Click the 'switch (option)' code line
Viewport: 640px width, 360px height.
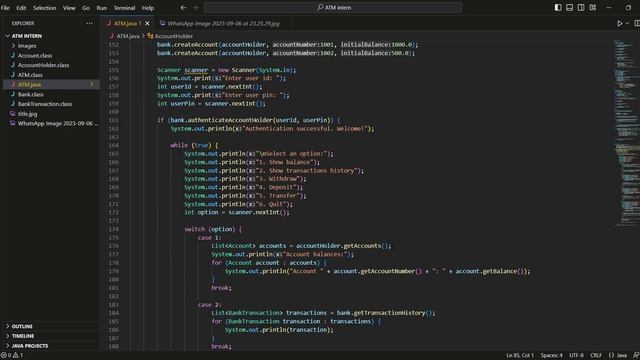point(213,229)
